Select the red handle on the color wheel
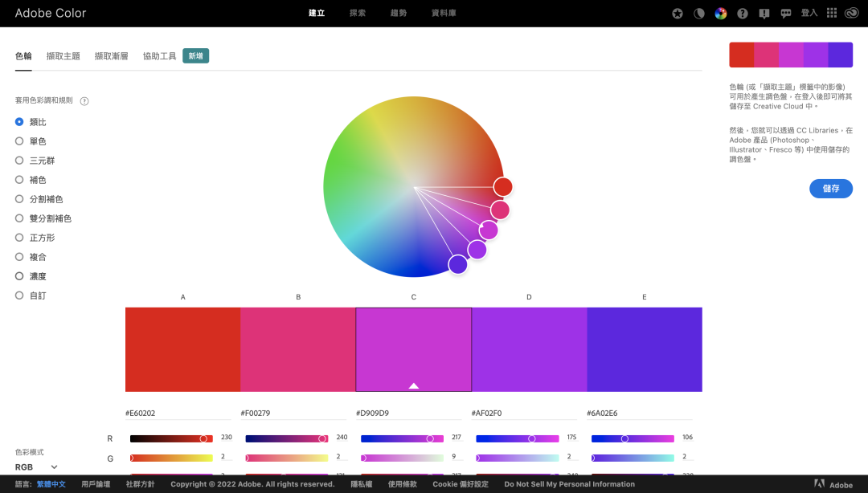 point(502,187)
